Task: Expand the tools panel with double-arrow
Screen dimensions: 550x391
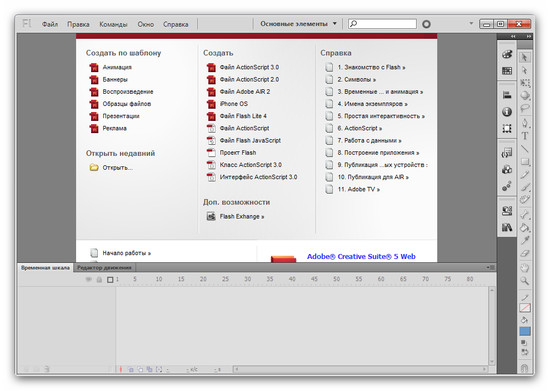Action: click(x=529, y=36)
